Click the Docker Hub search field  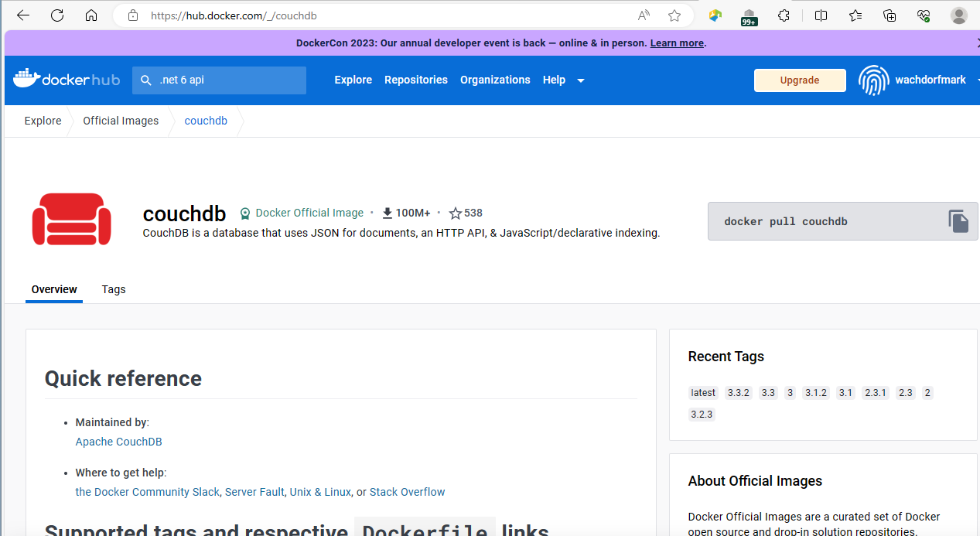[219, 80]
